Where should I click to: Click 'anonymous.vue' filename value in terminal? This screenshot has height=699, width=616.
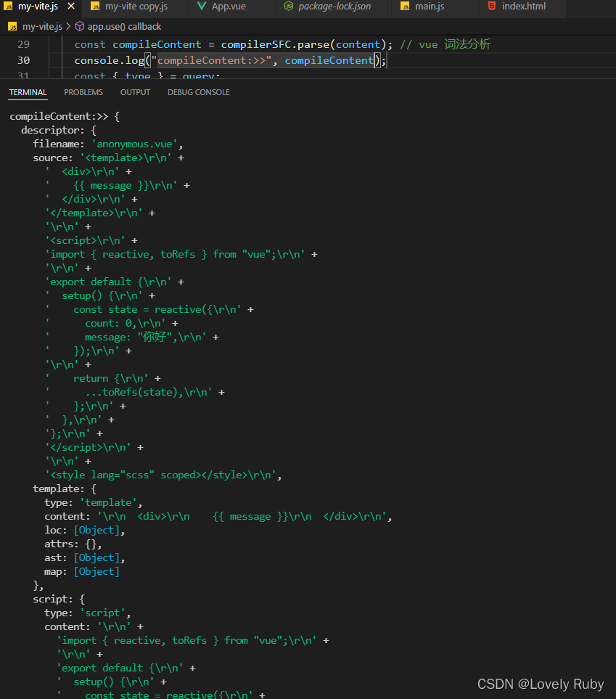134,144
